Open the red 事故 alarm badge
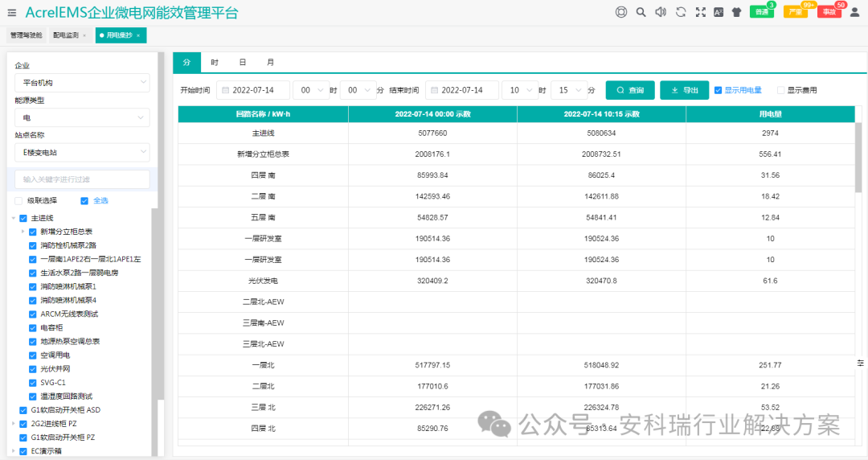868x460 pixels. [829, 11]
